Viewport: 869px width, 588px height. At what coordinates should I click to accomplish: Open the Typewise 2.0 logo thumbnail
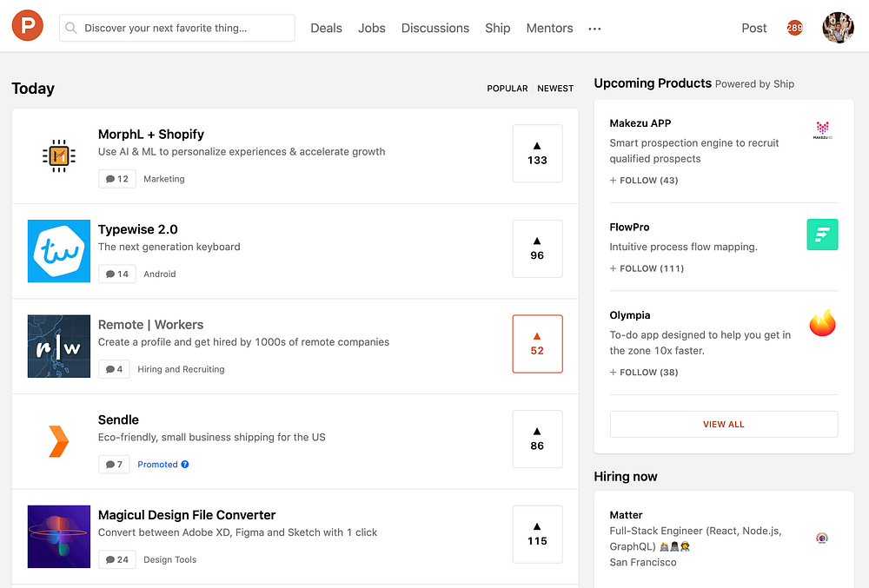(x=59, y=251)
